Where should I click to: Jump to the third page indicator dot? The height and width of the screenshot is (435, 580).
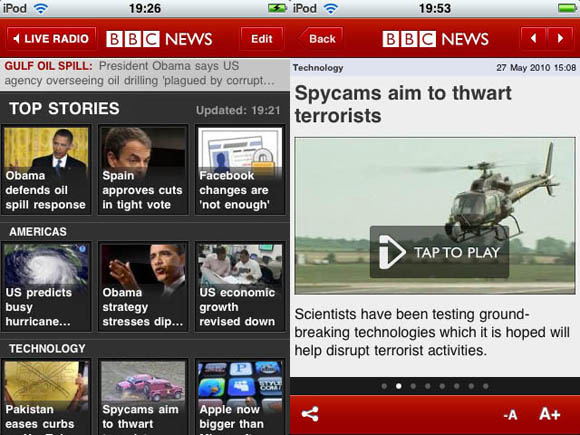tap(413, 386)
